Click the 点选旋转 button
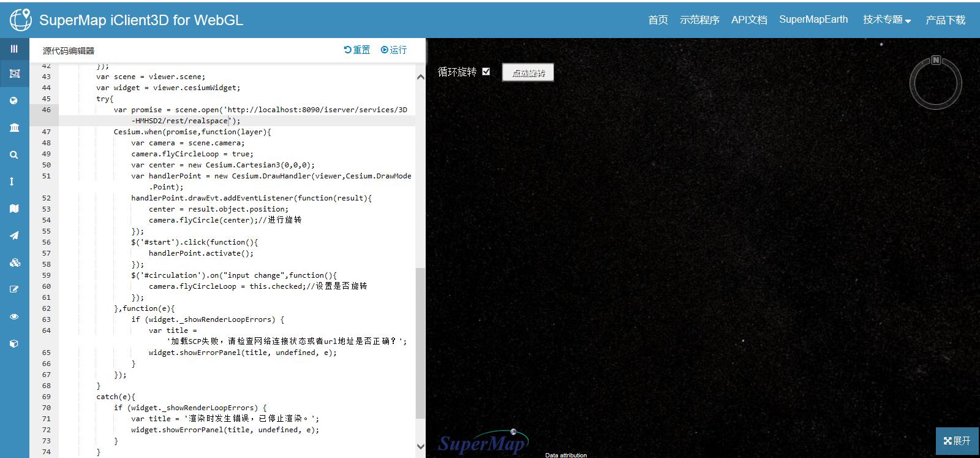This screenshot has height=458, width=980. coord(528,72)
